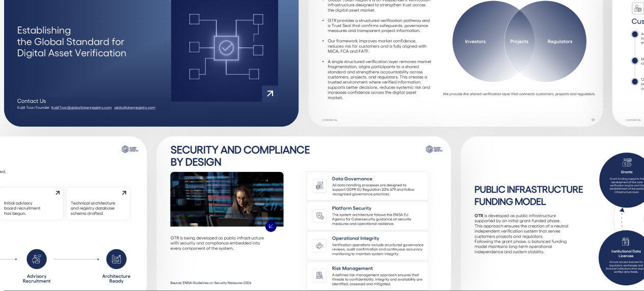Click the round arrow badge on the security photo
The width and height of the screenshot is (644, 291).
(271, 226)
